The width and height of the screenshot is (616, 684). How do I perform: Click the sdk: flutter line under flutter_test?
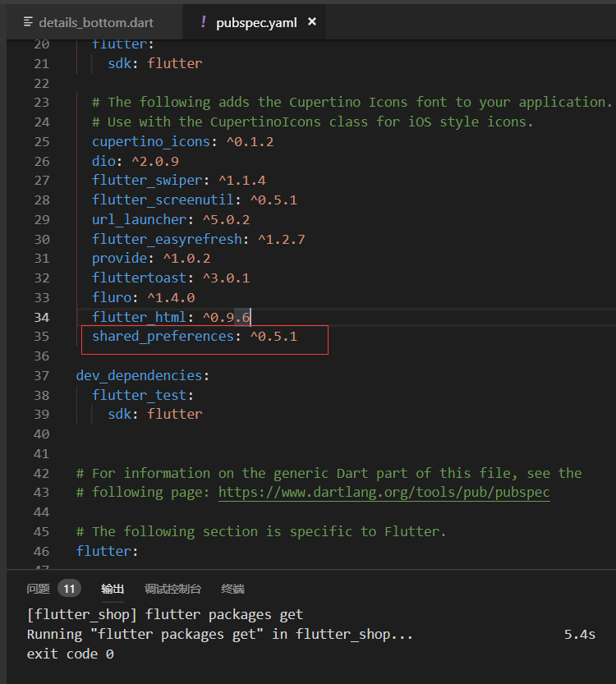155,414
